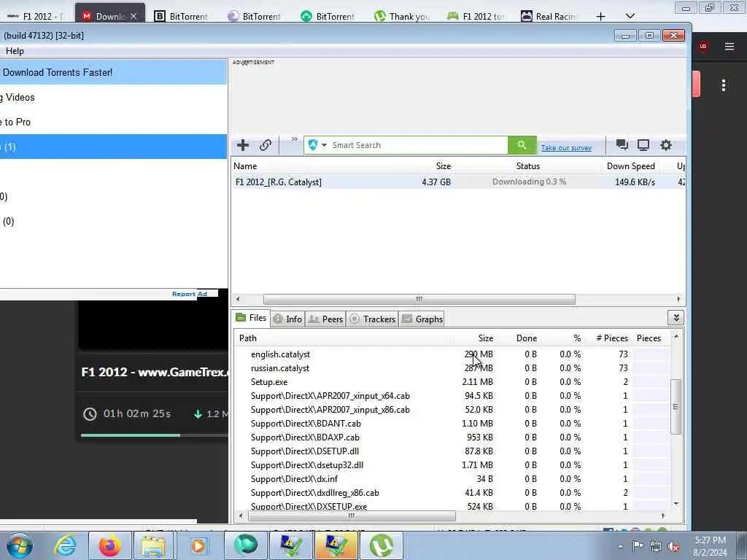Select Support\DirectX\dx.inf file row
This screenshot has width=747, height=560.
pos(452,478)
